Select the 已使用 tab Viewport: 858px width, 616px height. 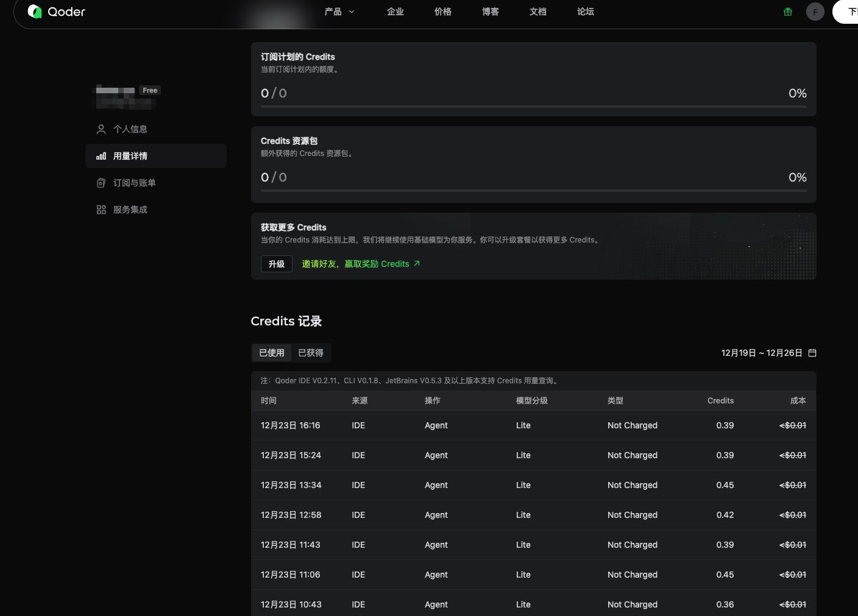[272, 353]
